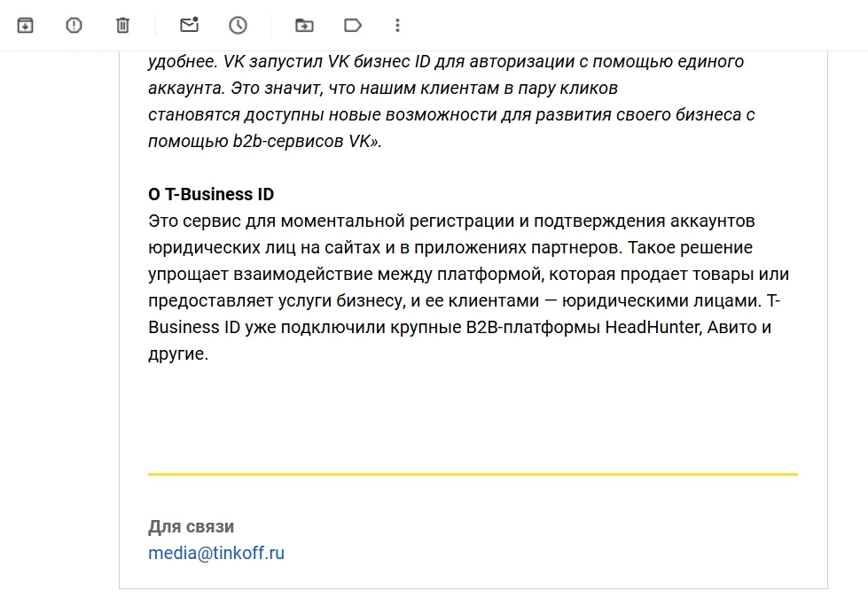Click the line starting 'Это сервис для моментальной'
This screenshot has height=606, width=868.
[451, 221]
